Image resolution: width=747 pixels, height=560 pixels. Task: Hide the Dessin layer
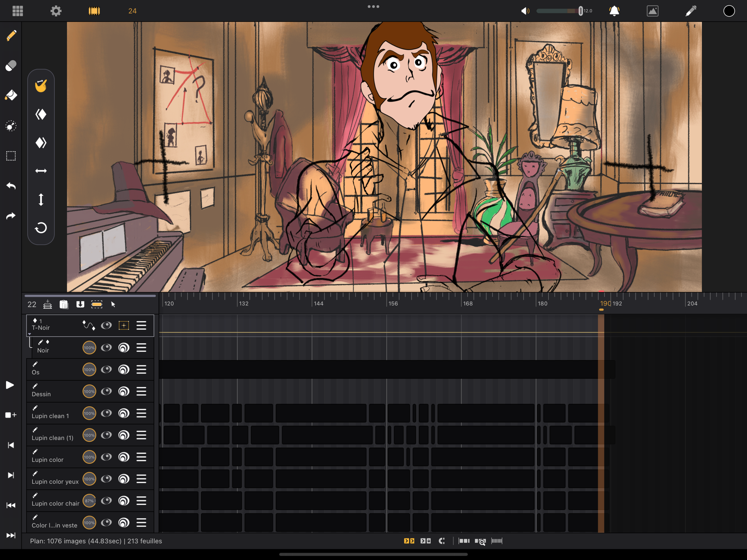(x=106, y=391)
